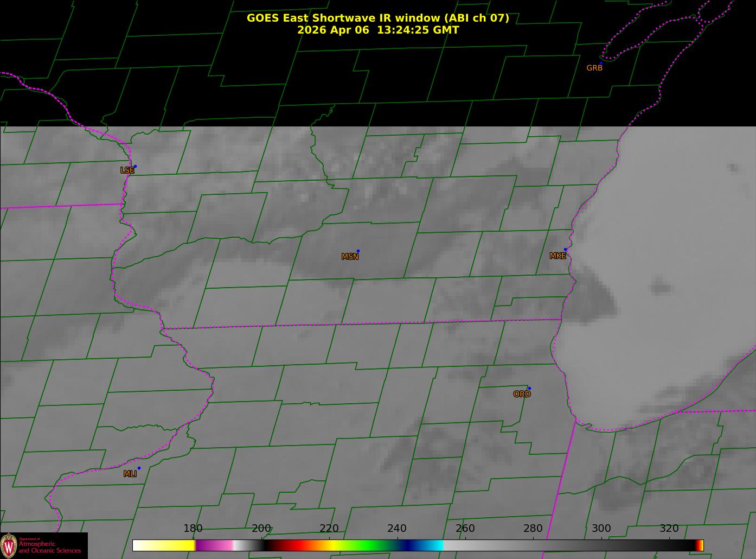
Task: Click the 2026 Apr 06 timestamp text
Action: click(378, 30)
